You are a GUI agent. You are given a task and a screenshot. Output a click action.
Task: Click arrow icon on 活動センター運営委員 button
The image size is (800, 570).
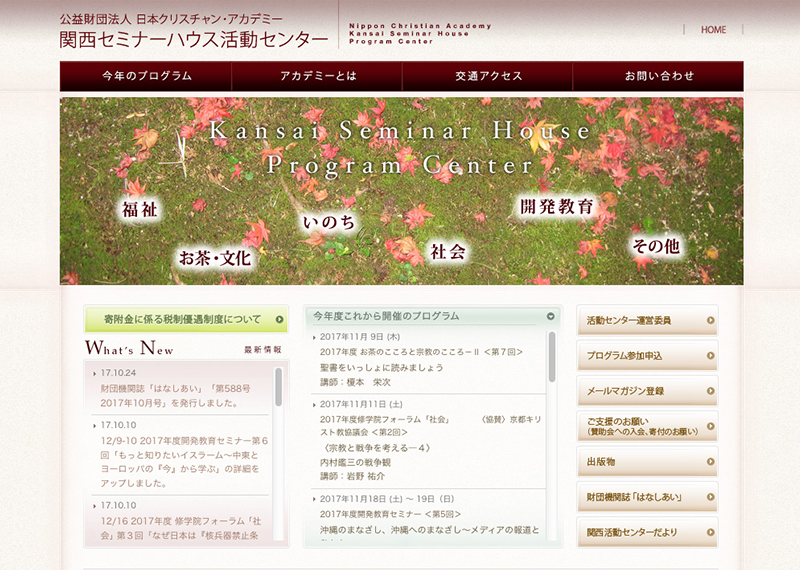710,320
